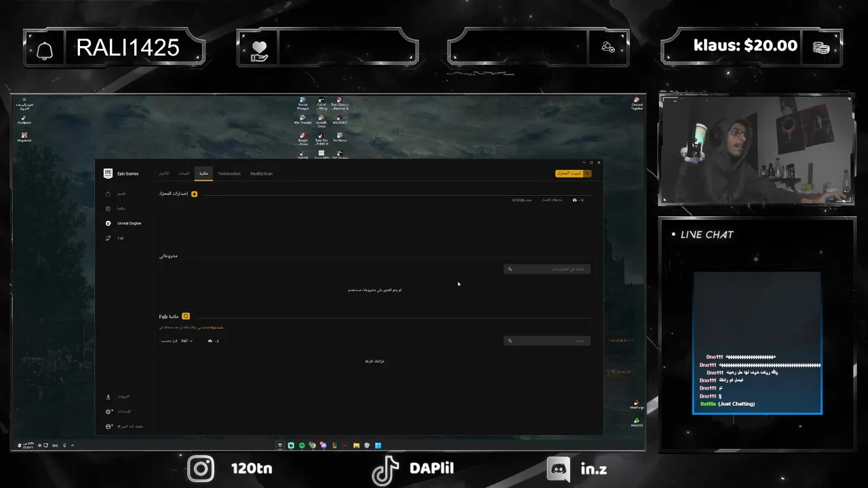Open the Megabonk desktop shortcut

point(24,137)
